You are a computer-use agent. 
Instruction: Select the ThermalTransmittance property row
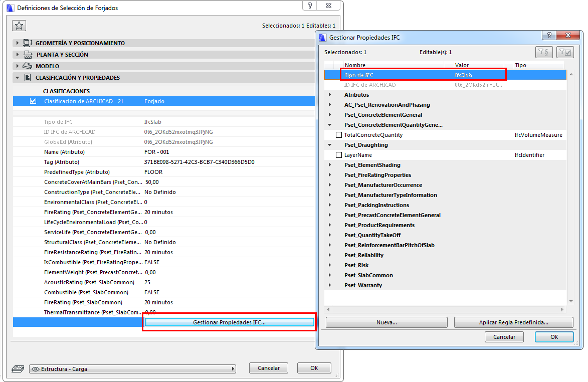164,312
